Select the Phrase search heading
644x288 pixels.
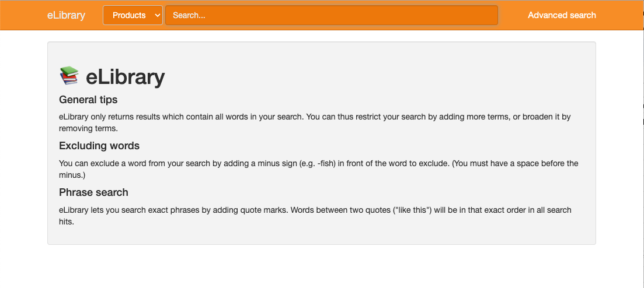click(93, 192)
